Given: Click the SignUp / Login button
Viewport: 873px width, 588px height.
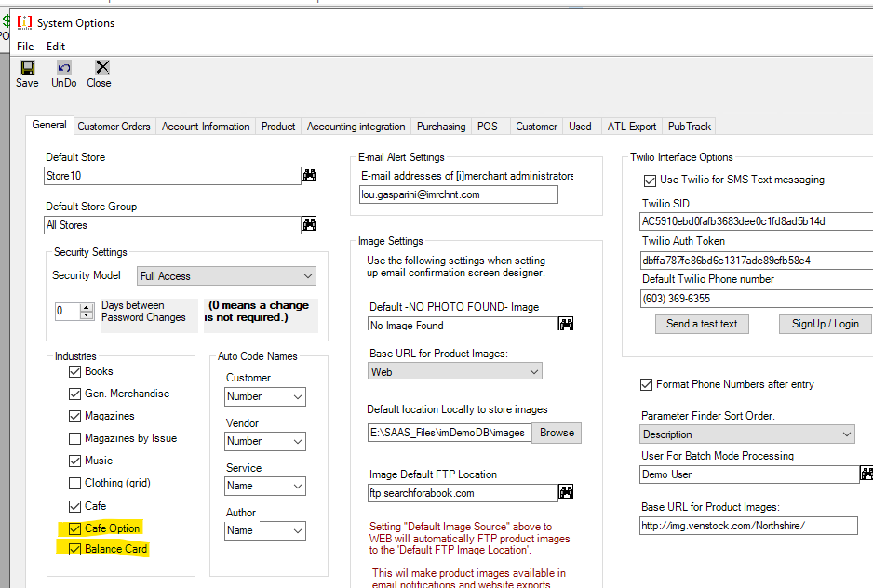Looking at the screenshot, I should coord(826,324).
